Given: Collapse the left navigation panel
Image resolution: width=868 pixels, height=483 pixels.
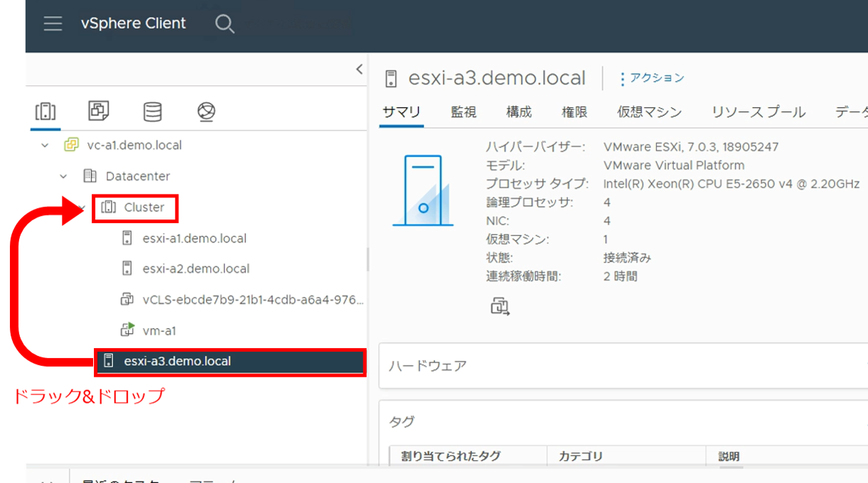Looking at the screenshot, I should pyautogui.click(x=359, y=70).
